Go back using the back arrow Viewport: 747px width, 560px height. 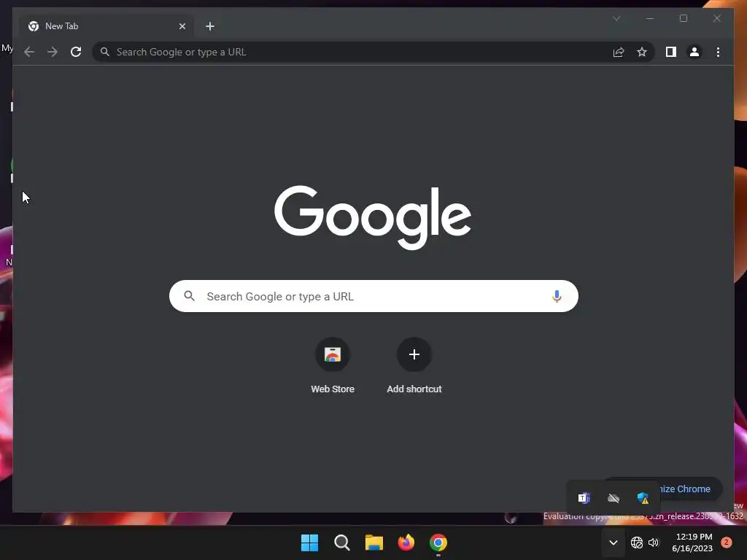coord(29,52)
